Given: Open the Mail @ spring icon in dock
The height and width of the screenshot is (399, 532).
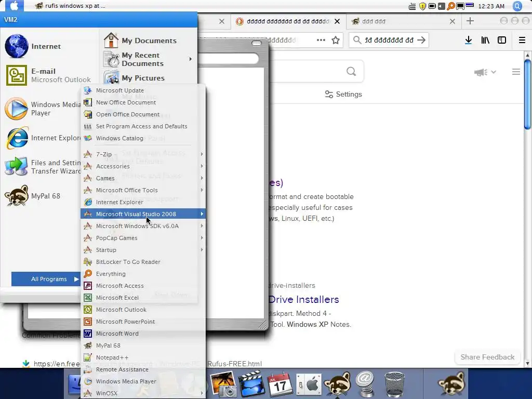Looking at the screenshot, I should [x=365, y=384].
